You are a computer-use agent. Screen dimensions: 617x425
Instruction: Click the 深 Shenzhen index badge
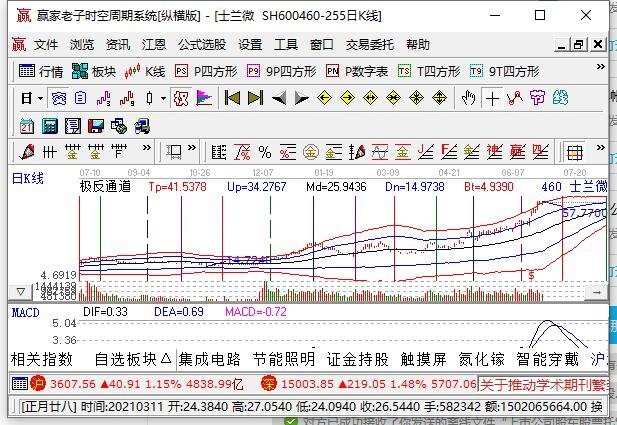pos(268,383)
